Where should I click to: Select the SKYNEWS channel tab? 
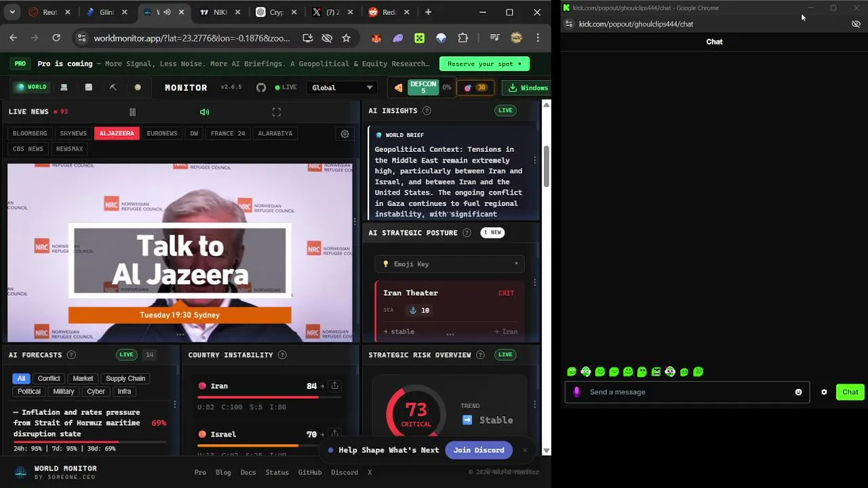(x=73, y=134)
